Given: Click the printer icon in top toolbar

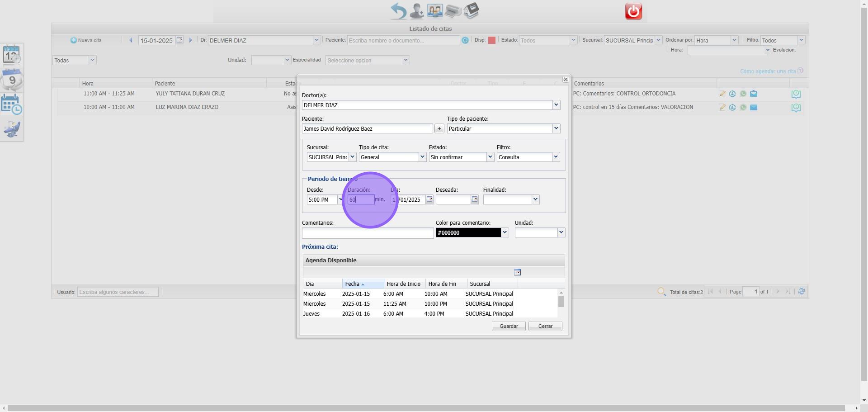Looking at the screenshot, I should pos(453,11).
